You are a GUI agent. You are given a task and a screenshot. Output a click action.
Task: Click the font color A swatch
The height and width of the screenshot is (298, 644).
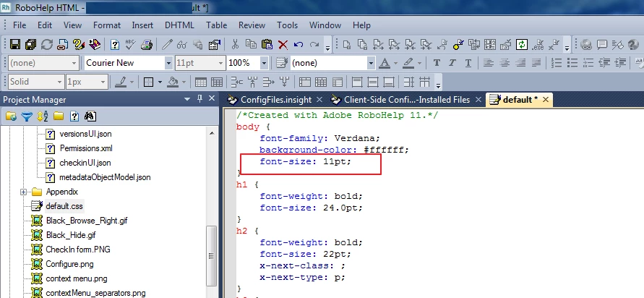click(385, 63)
